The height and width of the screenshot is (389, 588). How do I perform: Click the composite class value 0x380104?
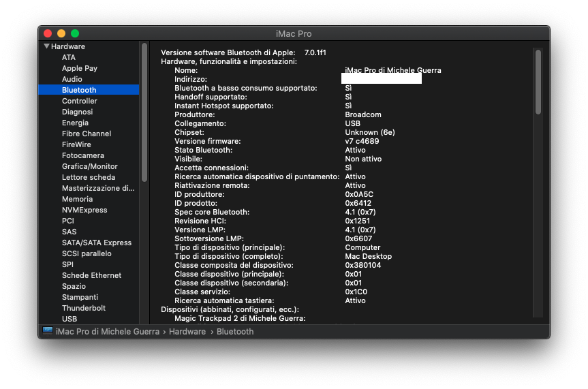(x=363, y=265)
